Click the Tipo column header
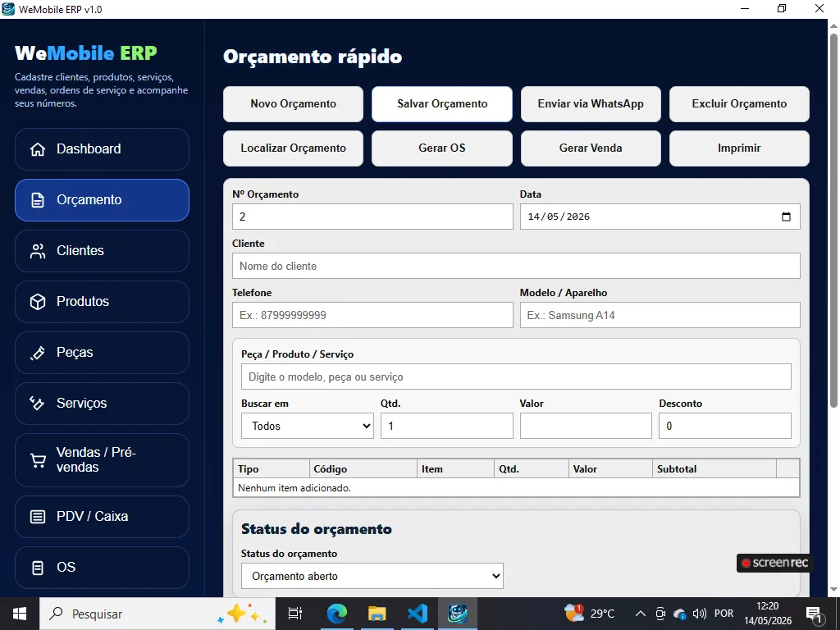 [272, 468]
